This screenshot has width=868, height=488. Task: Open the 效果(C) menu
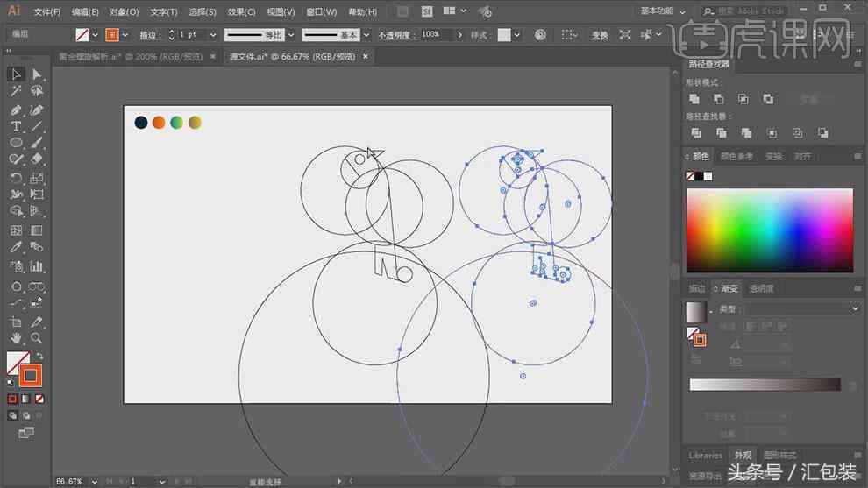[241, 11]
